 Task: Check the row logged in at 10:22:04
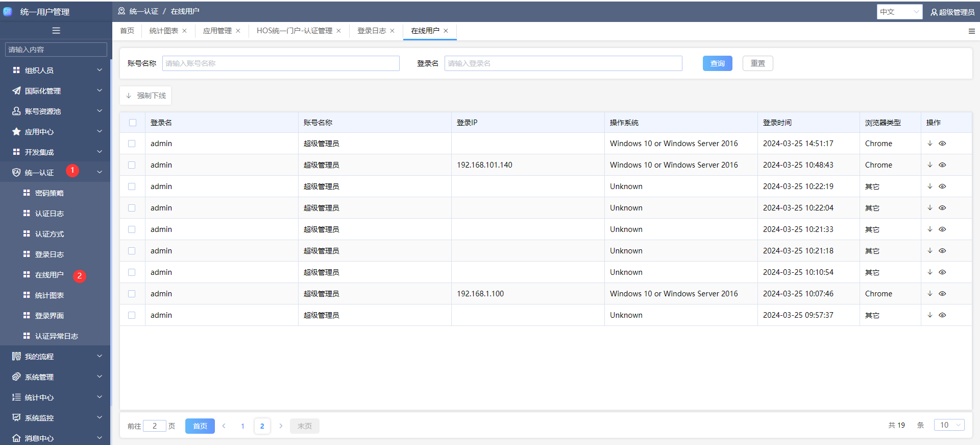(x=132, y=208)
